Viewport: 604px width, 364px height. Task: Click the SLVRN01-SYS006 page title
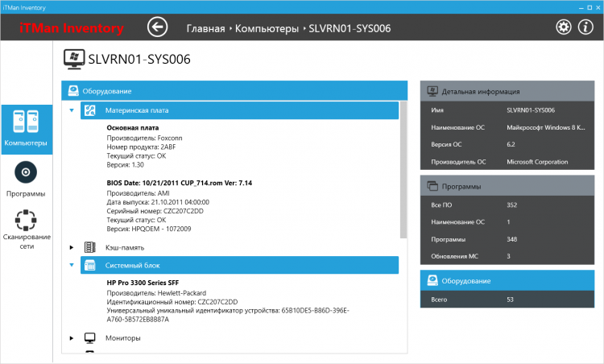click(139, 60)
